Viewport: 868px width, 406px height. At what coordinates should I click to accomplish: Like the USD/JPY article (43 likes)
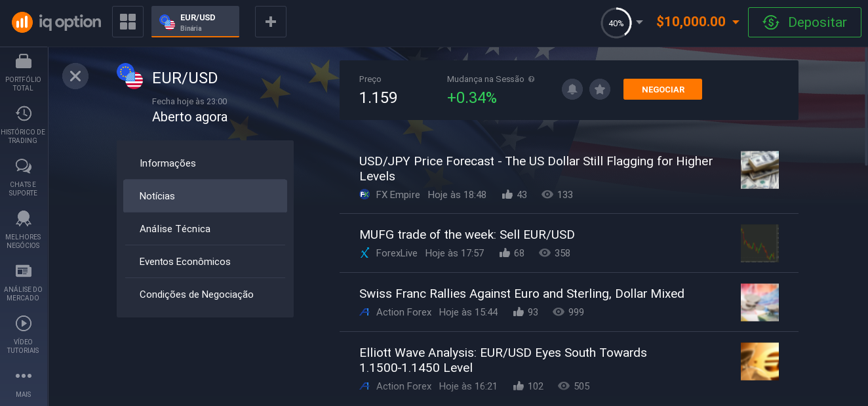[x=507, y=195]
